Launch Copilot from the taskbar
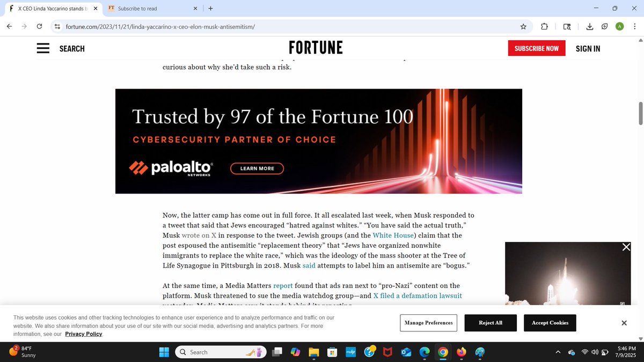The image size is (644, 362). [295, 352]
